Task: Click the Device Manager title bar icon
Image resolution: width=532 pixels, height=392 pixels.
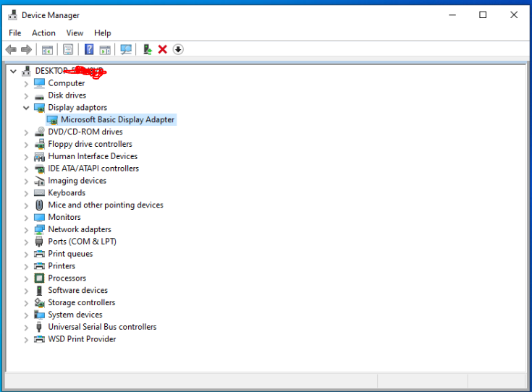Action: coord(12,15)
